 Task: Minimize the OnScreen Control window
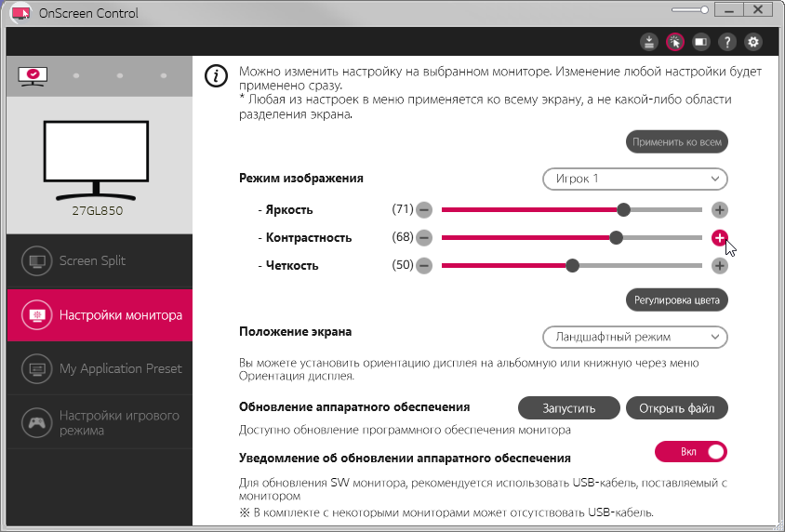pyautogui.click(x=728, y=10)
